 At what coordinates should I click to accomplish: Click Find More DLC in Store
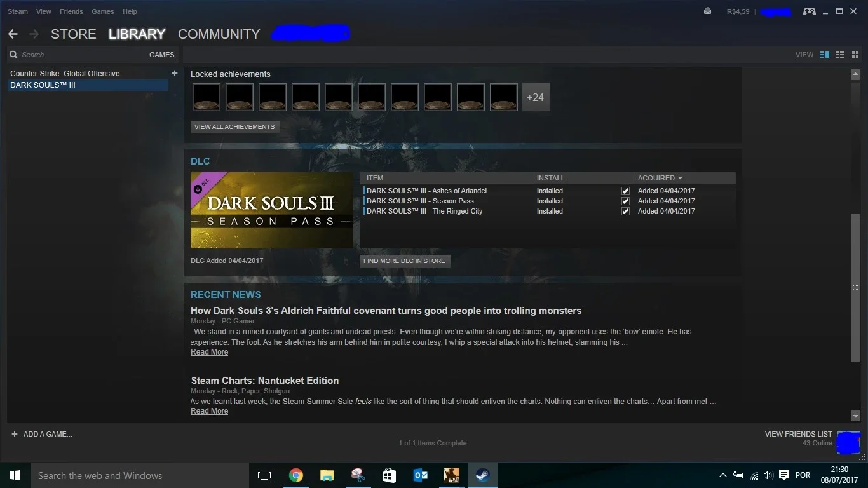[x=405, y=261]
